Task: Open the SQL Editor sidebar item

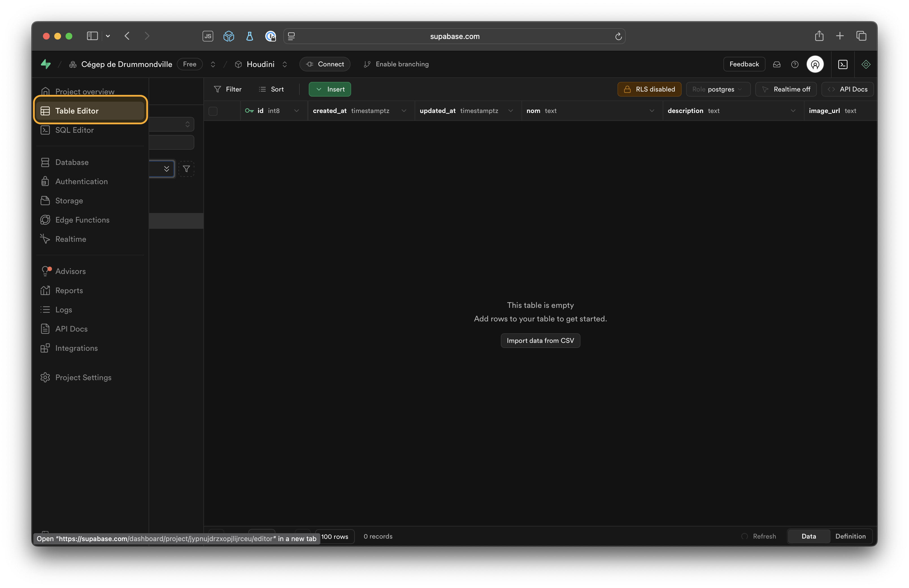Action: (90, 130)
